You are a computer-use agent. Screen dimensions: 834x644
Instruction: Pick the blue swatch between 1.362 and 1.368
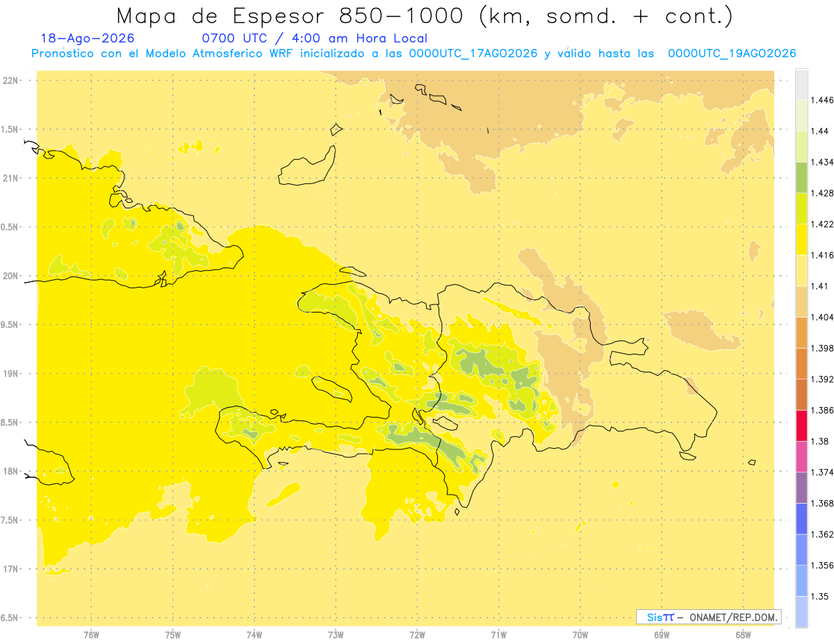pyautogui.click(x=801, y=519)
